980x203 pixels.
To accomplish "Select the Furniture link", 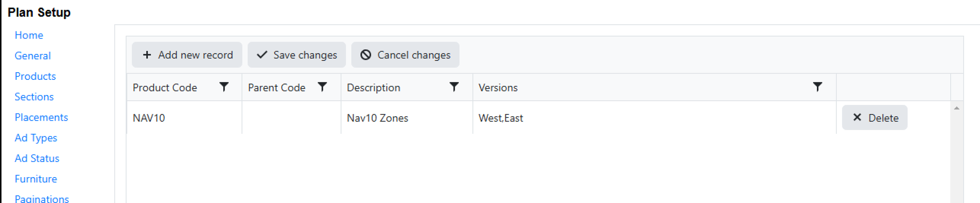I will 36,179.
